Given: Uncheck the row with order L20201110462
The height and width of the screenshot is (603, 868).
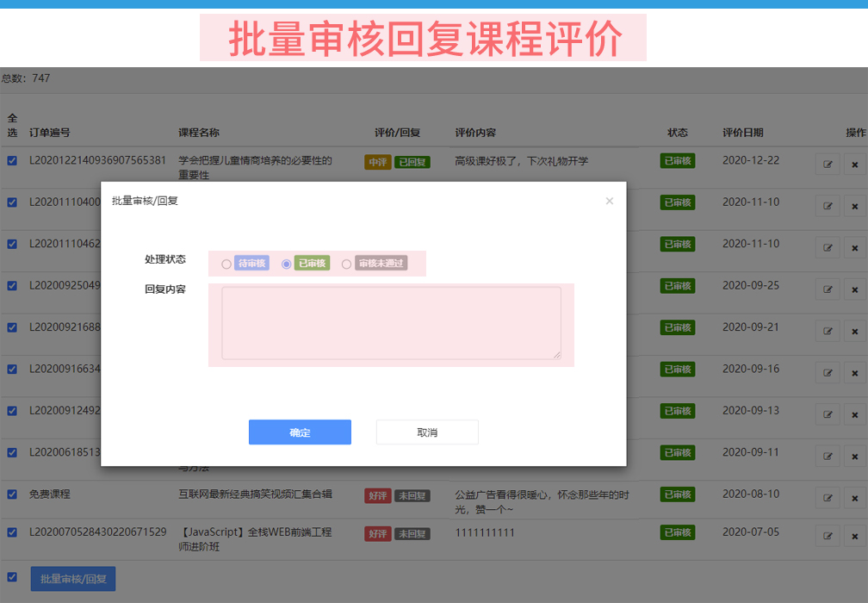Looking at the screenshot, I should (x=12, y=244).
